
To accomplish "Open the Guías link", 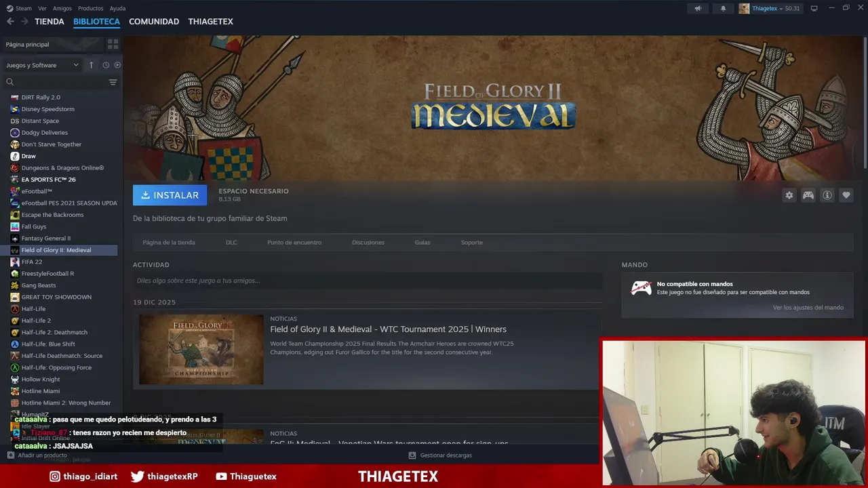I will coord(422,243).
